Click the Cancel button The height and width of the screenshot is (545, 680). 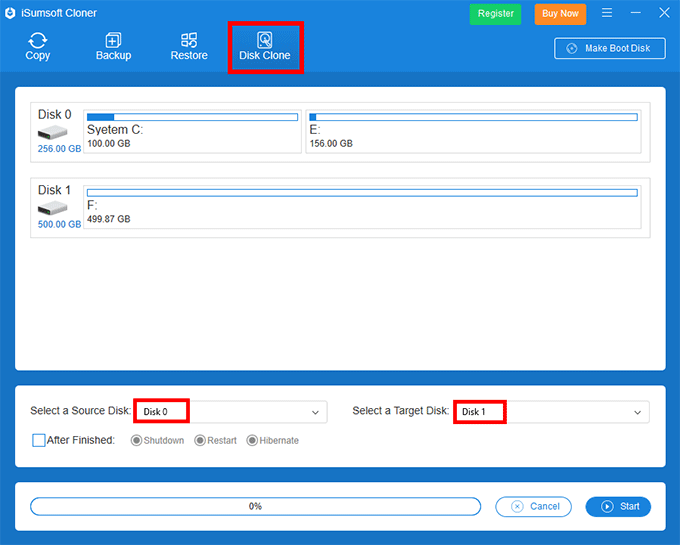tap(533, 506)
